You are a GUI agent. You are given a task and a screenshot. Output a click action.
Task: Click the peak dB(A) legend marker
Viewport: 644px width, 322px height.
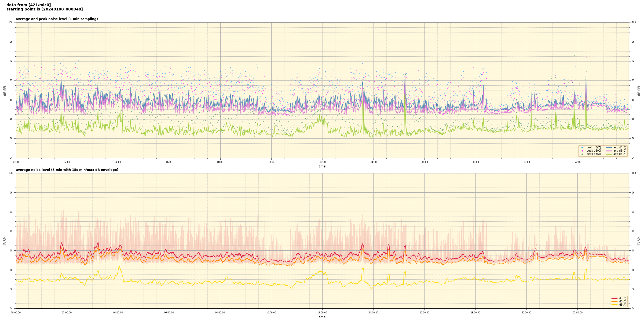point(582,154)
